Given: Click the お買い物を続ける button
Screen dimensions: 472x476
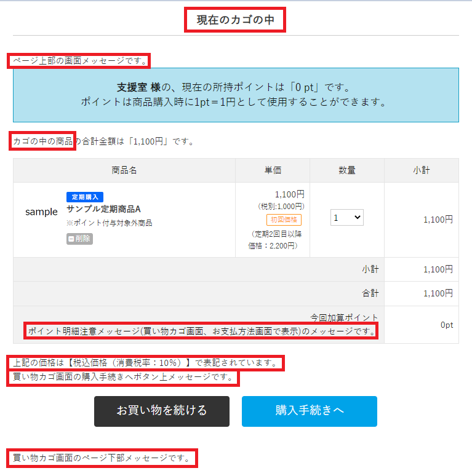Looking at the screenshot, I should [x=162, y=411].
